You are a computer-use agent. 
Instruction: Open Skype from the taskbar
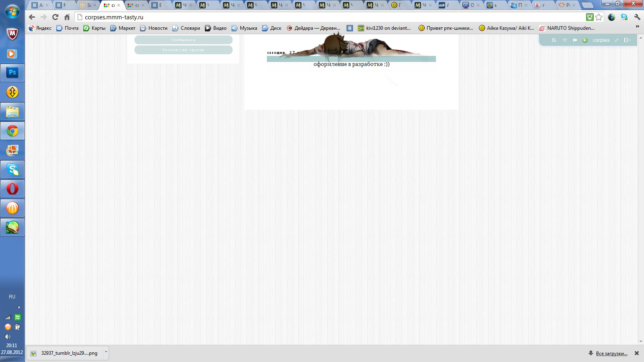[12, 169]
